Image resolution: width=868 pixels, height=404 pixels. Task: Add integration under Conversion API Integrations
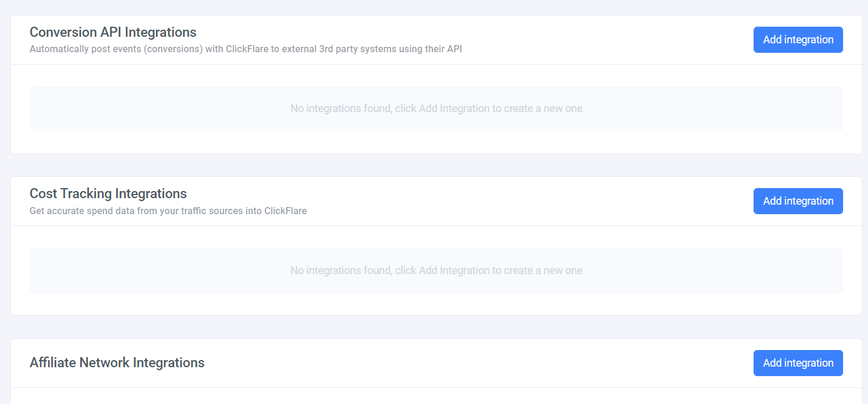(798, 40)
